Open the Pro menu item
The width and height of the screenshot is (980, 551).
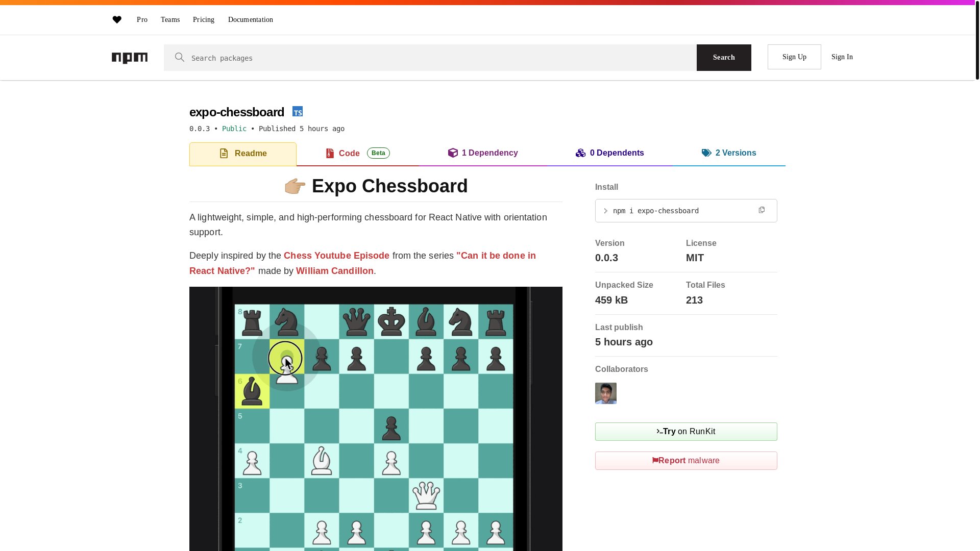[x=142, y=20]
